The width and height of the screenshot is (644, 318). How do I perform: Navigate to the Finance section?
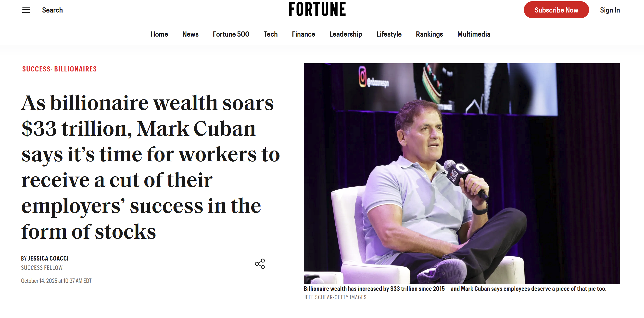pos(303,34)
